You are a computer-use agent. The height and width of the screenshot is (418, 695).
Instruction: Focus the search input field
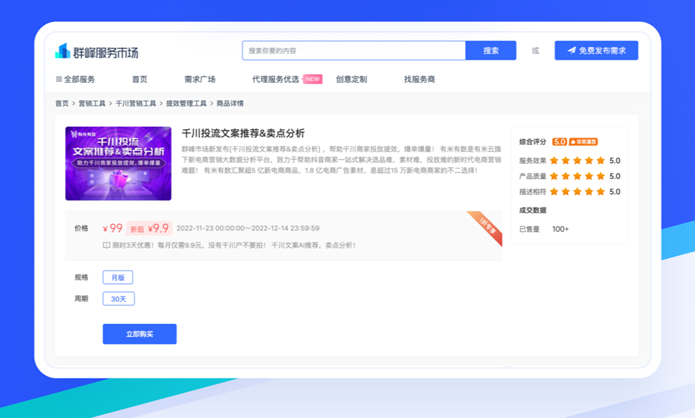pos(354,51)
